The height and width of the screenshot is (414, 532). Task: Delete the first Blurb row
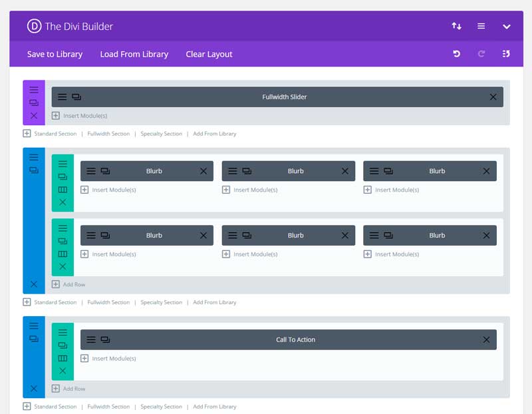(63, 202)
